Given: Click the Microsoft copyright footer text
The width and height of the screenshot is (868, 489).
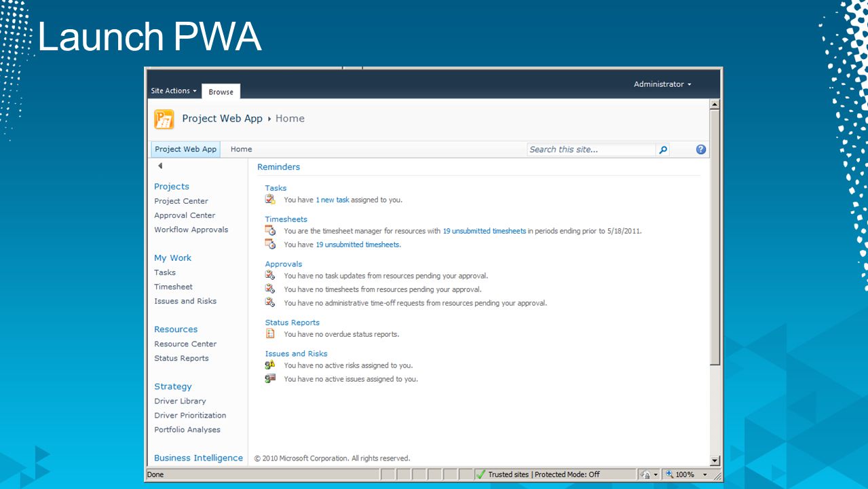Looking at the screenshot, I should point(332,458).
